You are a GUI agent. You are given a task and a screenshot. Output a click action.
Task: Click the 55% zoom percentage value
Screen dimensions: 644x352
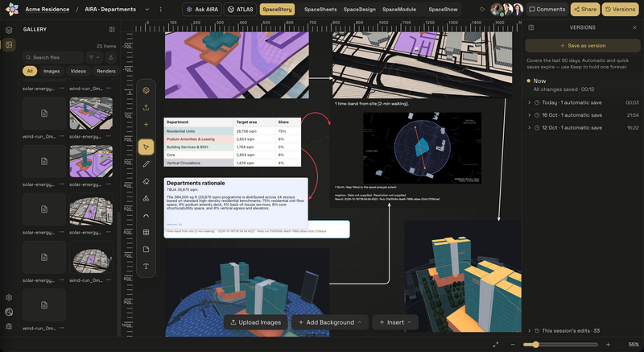634,345
